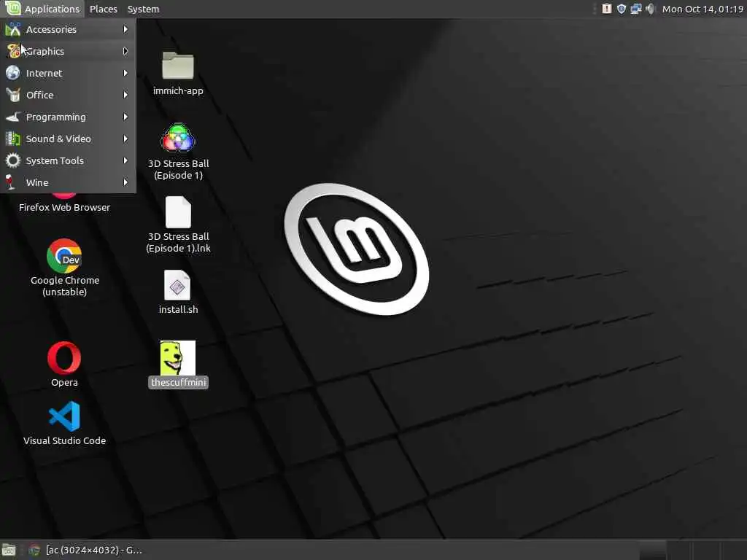This screenshot has width=747, height=560.
Task: Click the Sound & Video category icon
Action: coord(13,139)
